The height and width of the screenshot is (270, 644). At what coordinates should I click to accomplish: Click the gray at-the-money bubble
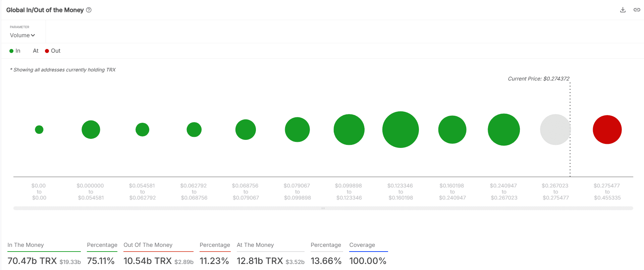pyautogui.click(x=555, y=129)
